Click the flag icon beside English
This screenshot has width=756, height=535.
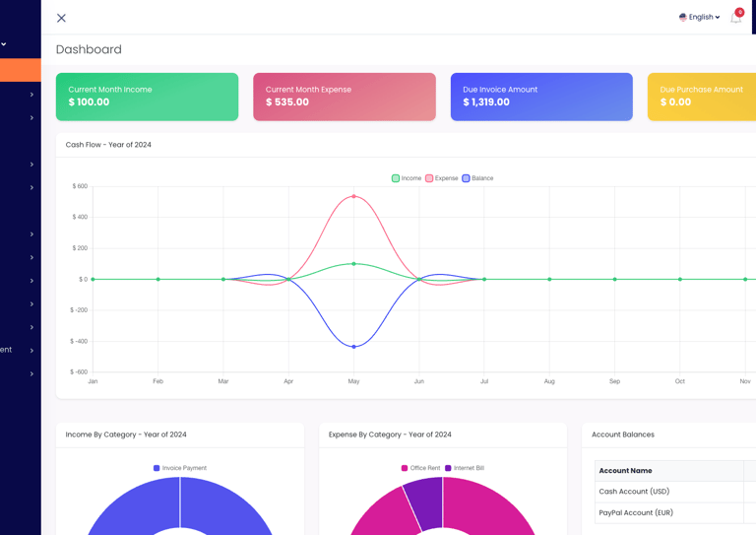(683, 17)
